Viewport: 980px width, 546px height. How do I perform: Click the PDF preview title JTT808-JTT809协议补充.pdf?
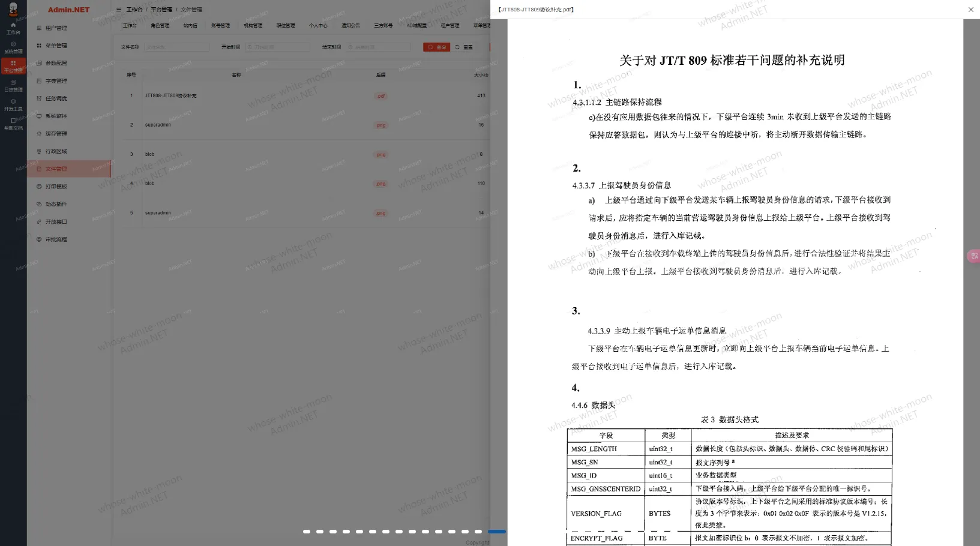[536, 10]
